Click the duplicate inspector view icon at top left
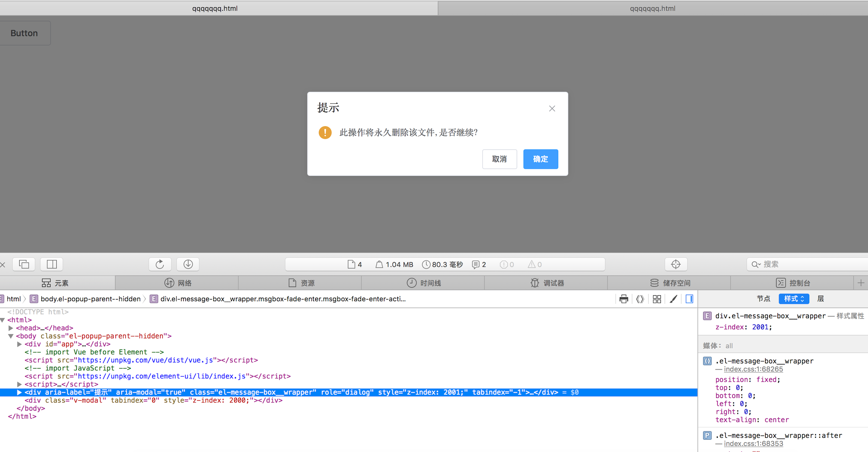This screenshot has height=452, width=868. click(x=23, y=264)
